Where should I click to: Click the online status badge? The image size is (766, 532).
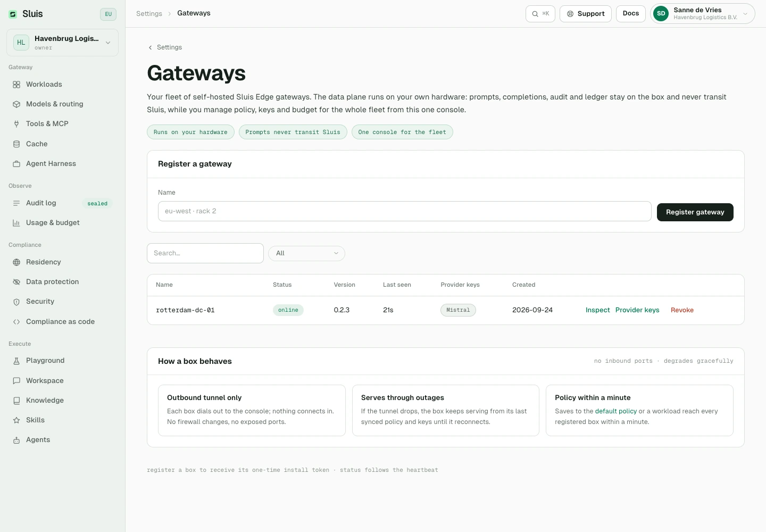click(x=288, y=310)
